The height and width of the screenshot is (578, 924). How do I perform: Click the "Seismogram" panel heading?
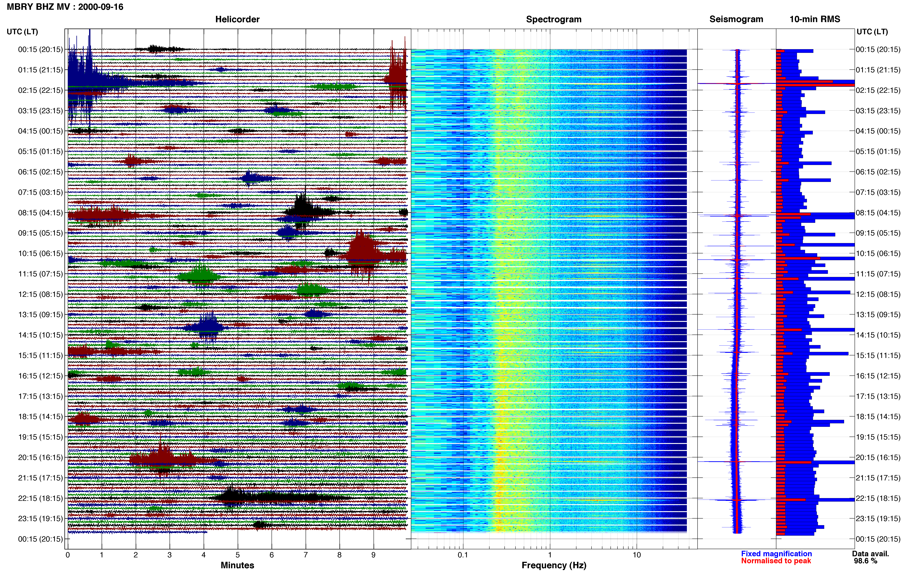[x=736, y=20]
